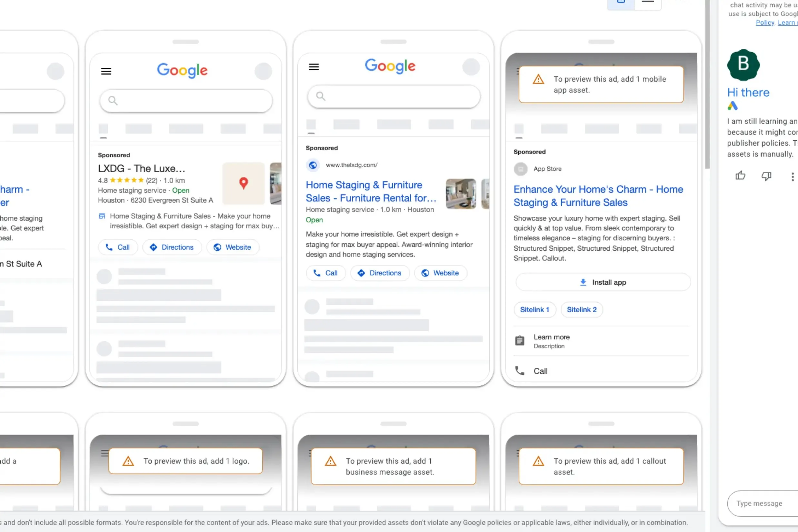Click Sitelink 1 chip

[x=535, y=310]
